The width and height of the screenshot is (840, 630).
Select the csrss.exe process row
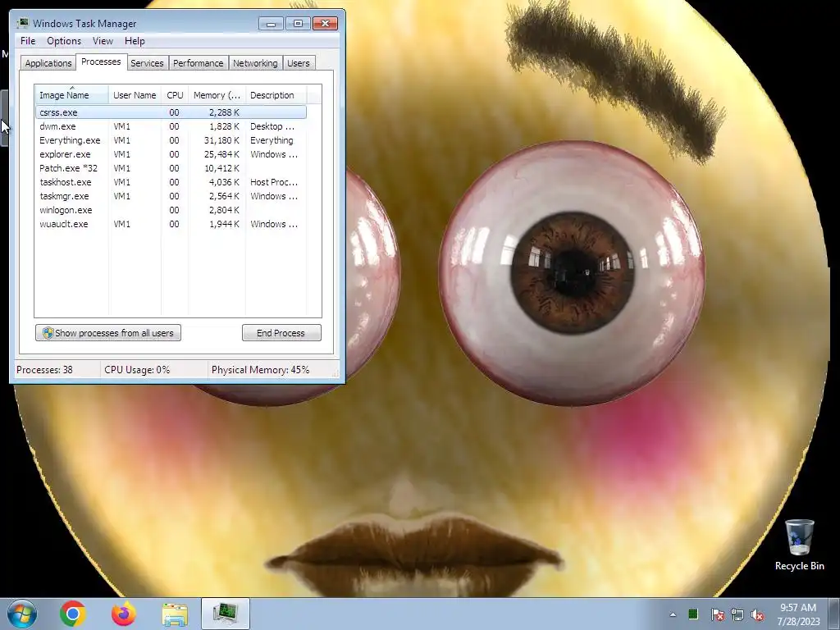point(171,112)
